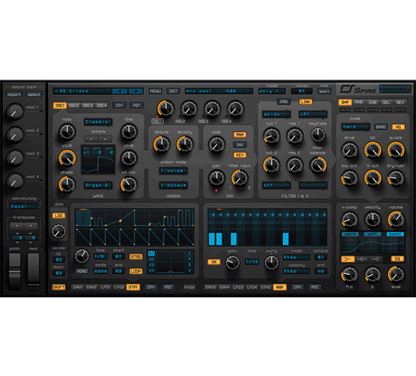This screenshot has width=416, height=376.
Task: Click the filter cut 1 knob
Action: 271,136
